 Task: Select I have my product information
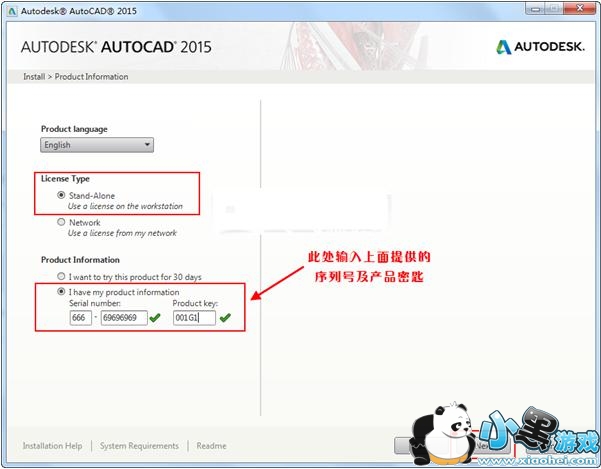(61, 292)
